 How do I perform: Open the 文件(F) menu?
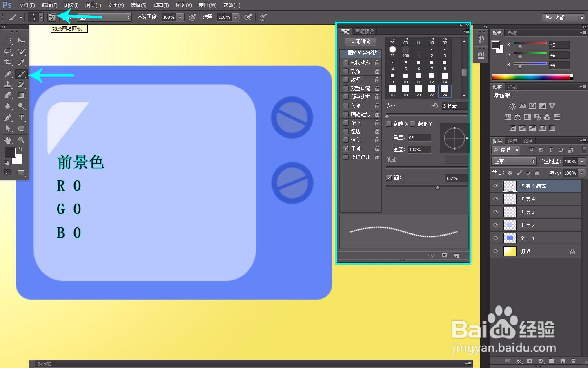point(27,5)
